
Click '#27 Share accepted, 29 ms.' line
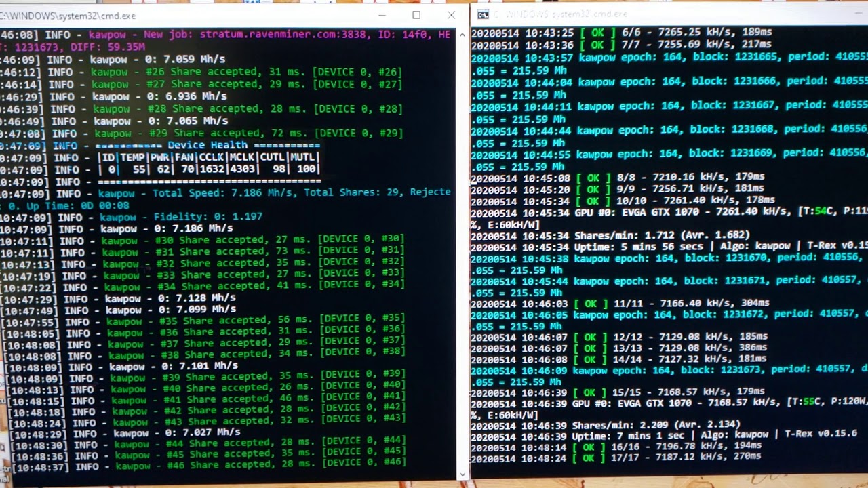pos(201,85)
